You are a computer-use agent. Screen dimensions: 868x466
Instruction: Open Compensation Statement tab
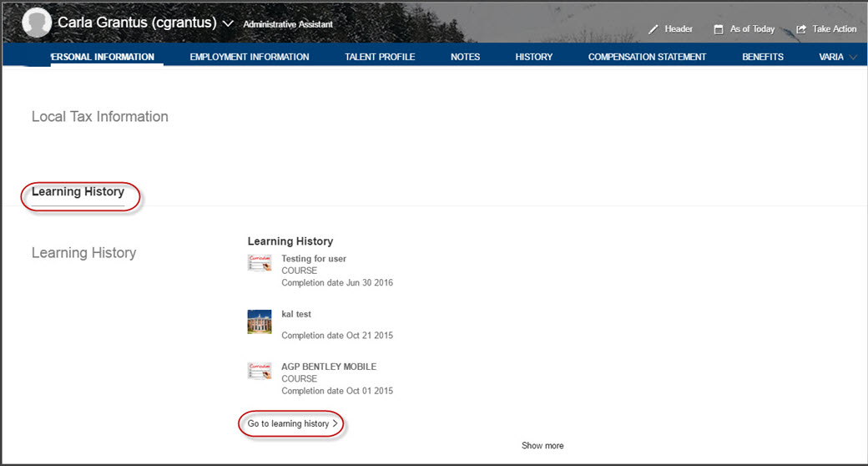647,57
